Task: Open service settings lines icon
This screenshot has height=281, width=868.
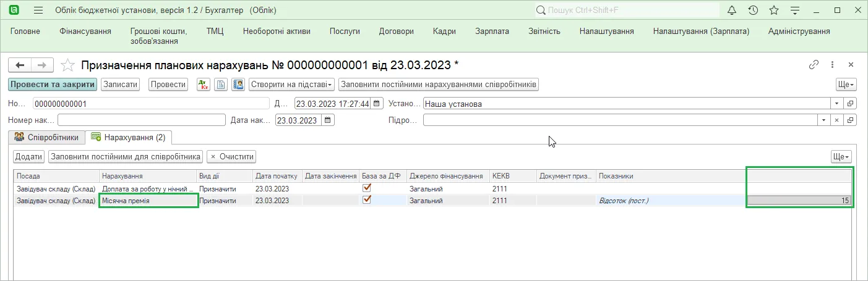Action: 796,10
